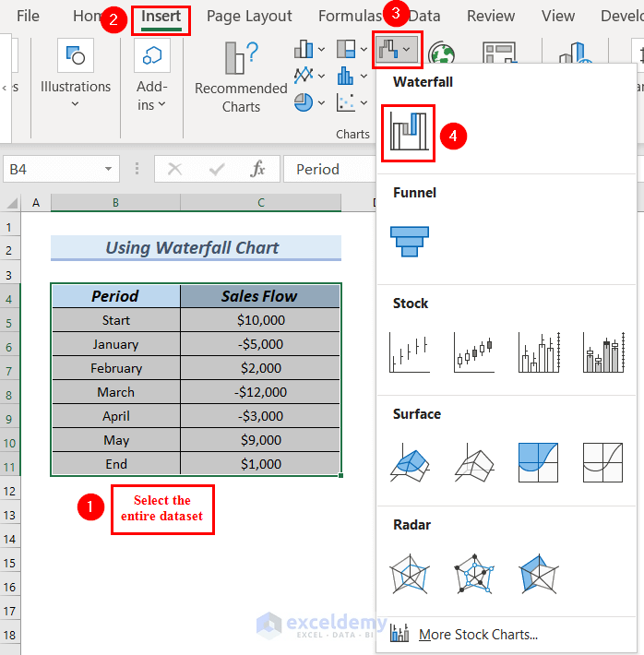Switch to the Page Layout tab
644x655 pixels.
[x=249, y=16]
